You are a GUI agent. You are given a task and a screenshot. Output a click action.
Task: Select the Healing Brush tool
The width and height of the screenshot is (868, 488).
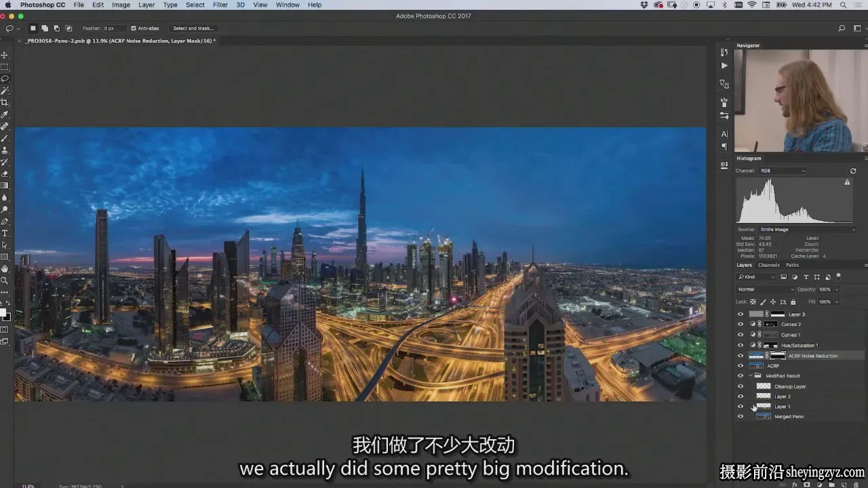5,126
